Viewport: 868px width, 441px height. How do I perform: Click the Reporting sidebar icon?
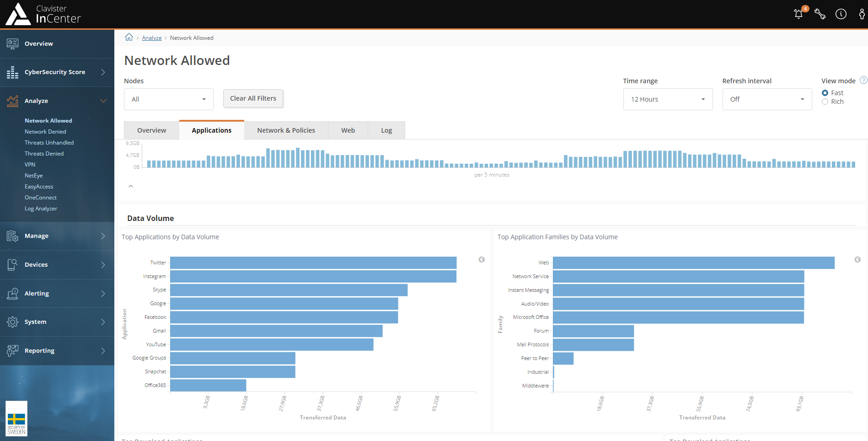pos(13,351)
